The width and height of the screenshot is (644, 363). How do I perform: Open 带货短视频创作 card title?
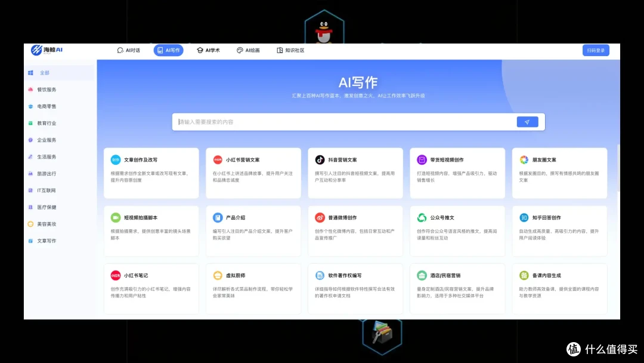pos(447,160)
